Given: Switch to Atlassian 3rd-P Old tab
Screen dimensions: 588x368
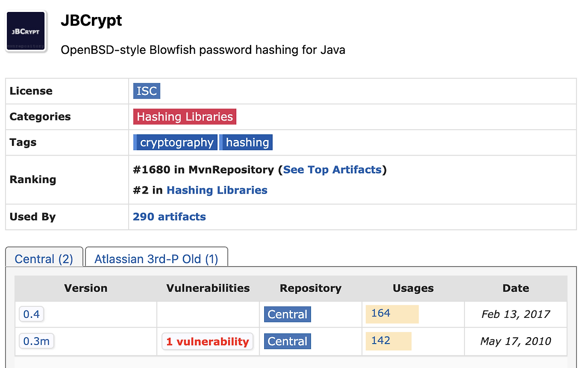Looking at the screenshot, I should pos(156,259).
